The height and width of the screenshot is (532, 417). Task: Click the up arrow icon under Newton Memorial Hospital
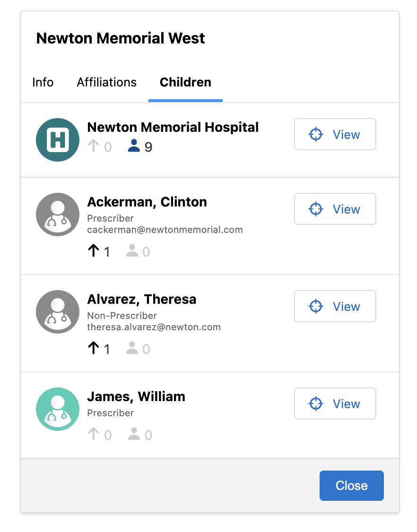coord(94,147)
